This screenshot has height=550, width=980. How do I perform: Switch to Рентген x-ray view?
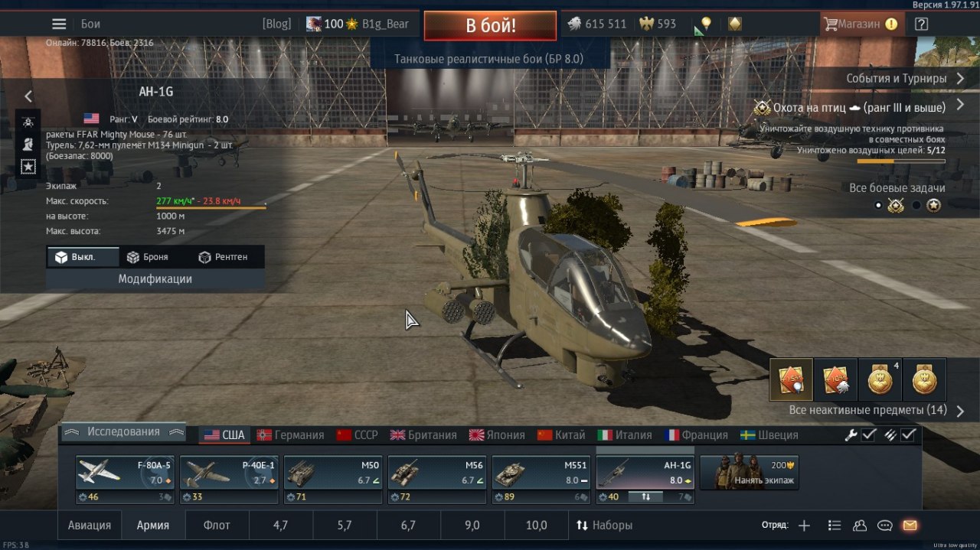(x=223, y=257)
